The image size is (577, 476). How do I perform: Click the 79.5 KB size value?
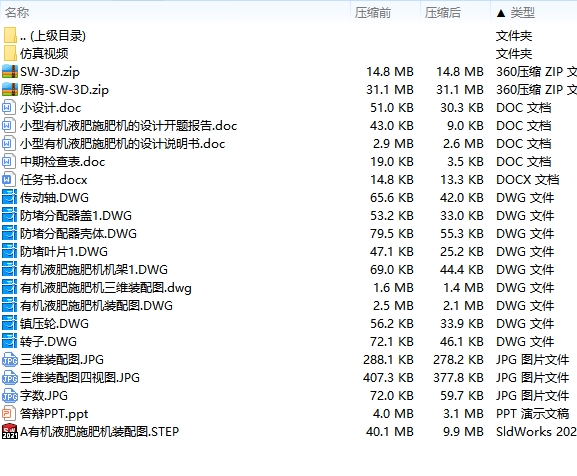[x=392, y=234]
